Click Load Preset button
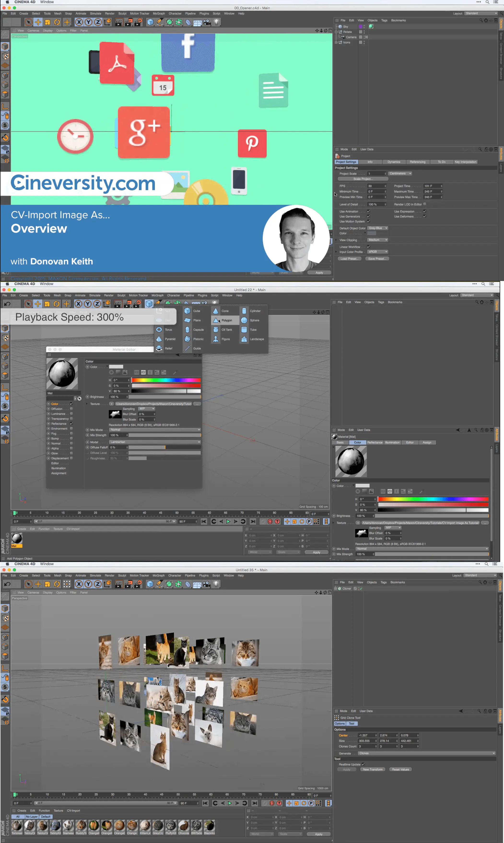Image resolution: width=504 pixels, height=843 pixels. (350, 259)
